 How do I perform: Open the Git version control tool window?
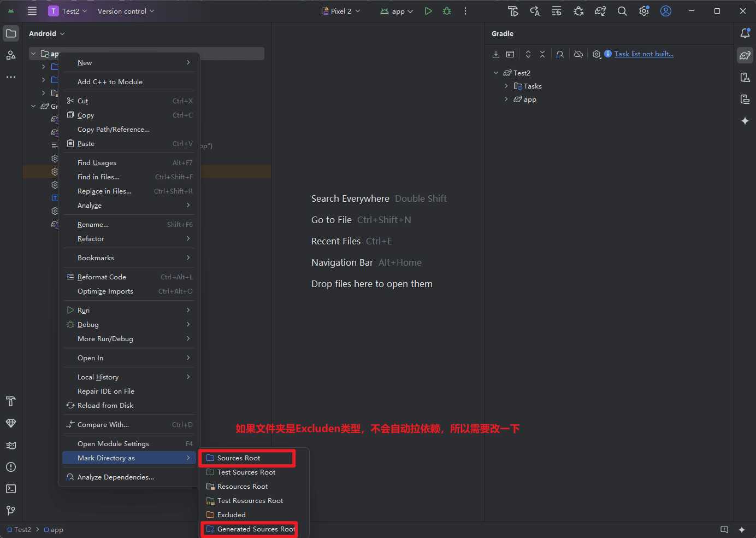(11, 511)
